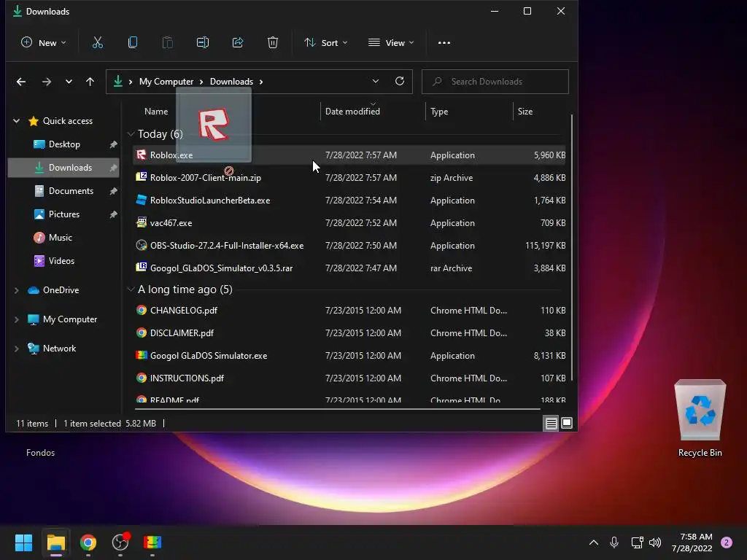Click the Cut scissors icon
The height and width of the screenshot is (560, 747).
(97, 43)
